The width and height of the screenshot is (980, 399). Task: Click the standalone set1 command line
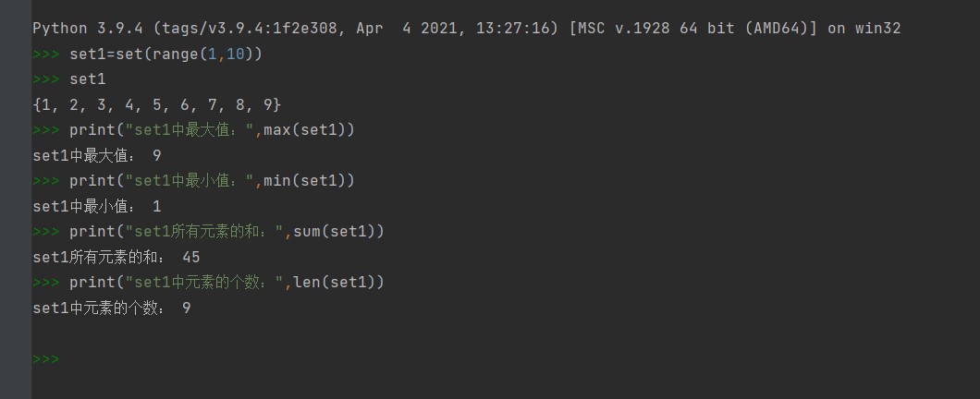88,79
